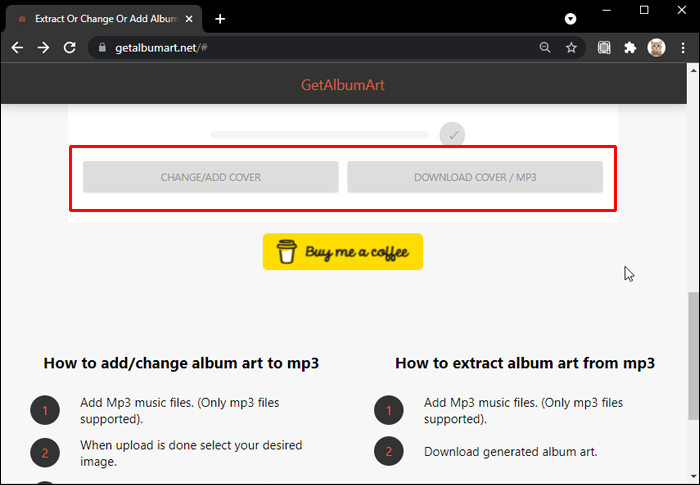
Task: Click the CHANGE/ADD COVER button
Action: click(211, 177)
